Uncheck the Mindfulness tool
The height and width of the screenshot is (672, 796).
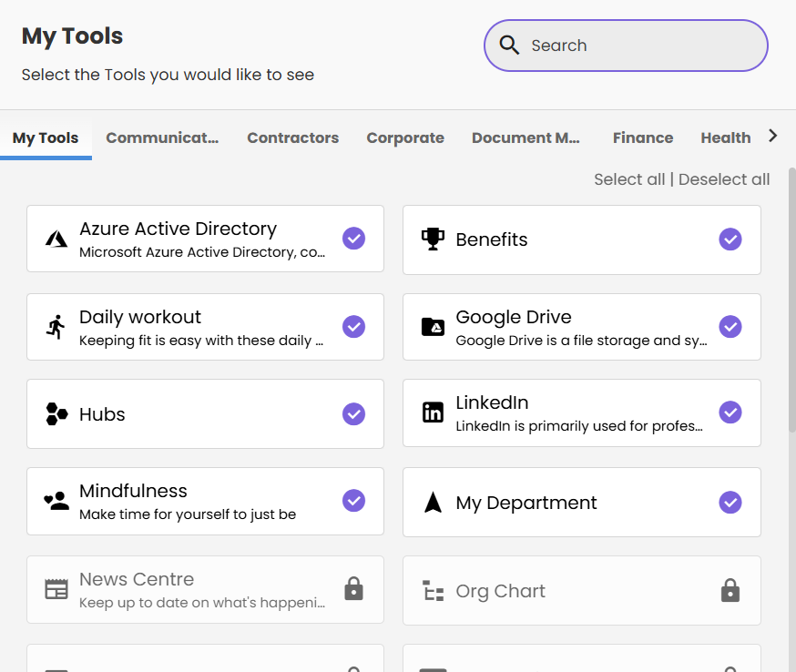click(354, 501)
